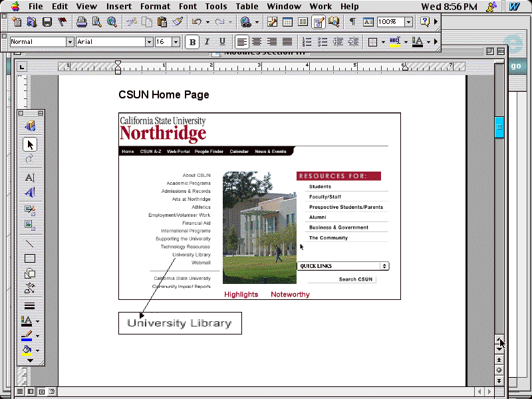The width and height of the screenshot is (532, 399).
Task: Create a new blank document
Action: pyautogui.click(x=17, y=22)
